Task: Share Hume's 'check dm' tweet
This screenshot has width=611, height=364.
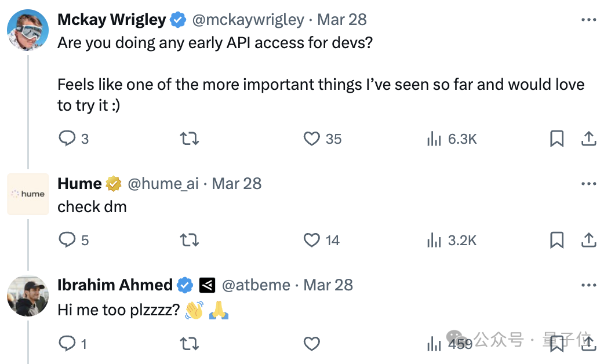Action: 588,240
